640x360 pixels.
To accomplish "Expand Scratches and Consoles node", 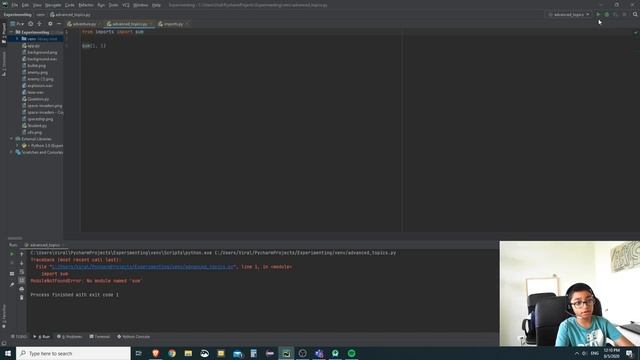I will [x=11, y=152].
